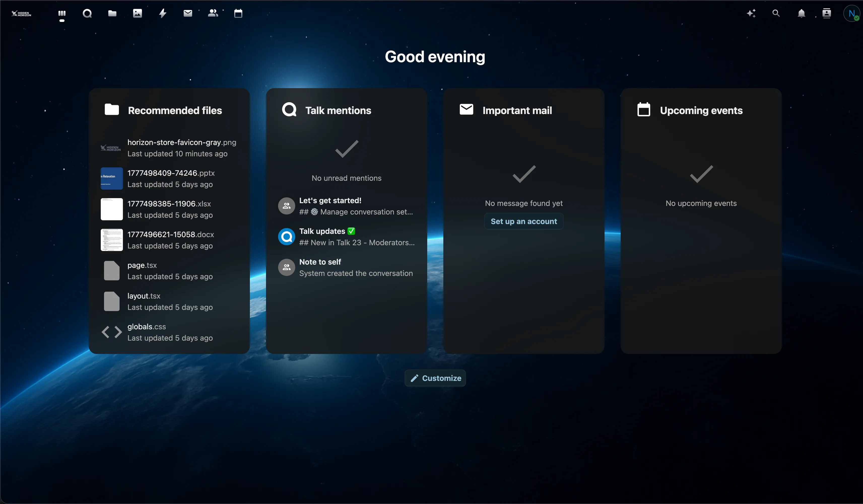Viewport: 863px width, 504px height.
Task: Open the Files app folder icon
Action: [112, 13]
